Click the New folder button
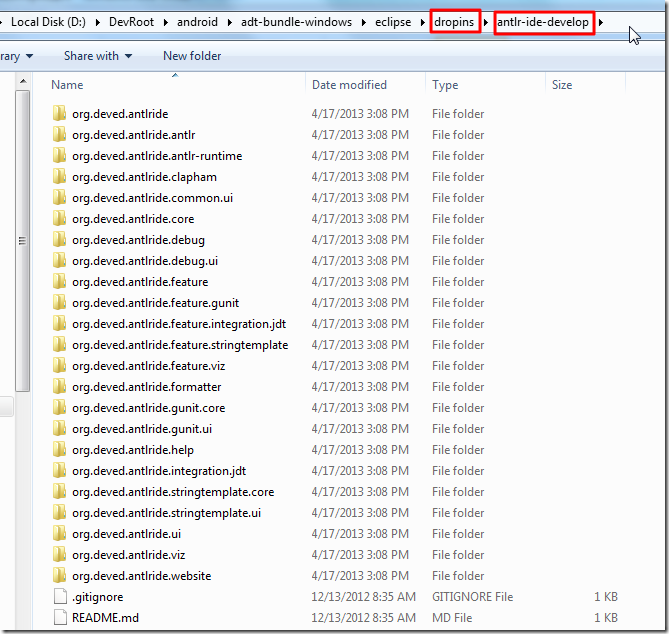This screenshot has width=669, height=634. pos(192,56)
